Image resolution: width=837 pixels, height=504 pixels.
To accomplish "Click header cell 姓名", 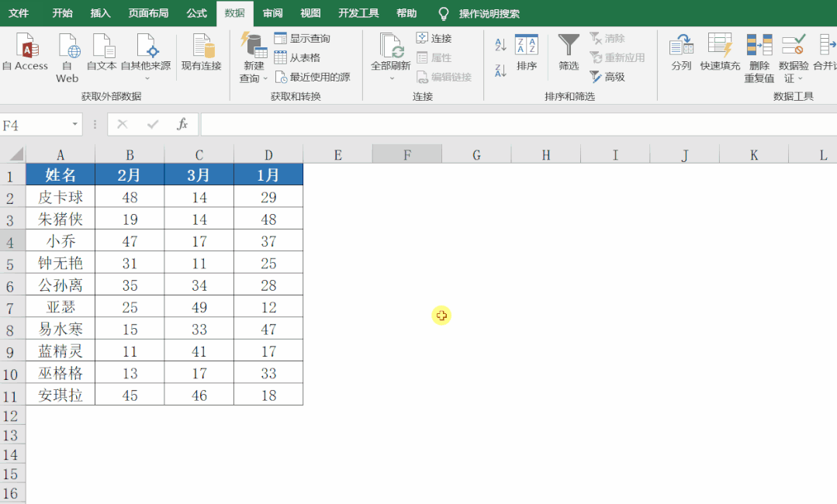I will [x=61, y=175].
